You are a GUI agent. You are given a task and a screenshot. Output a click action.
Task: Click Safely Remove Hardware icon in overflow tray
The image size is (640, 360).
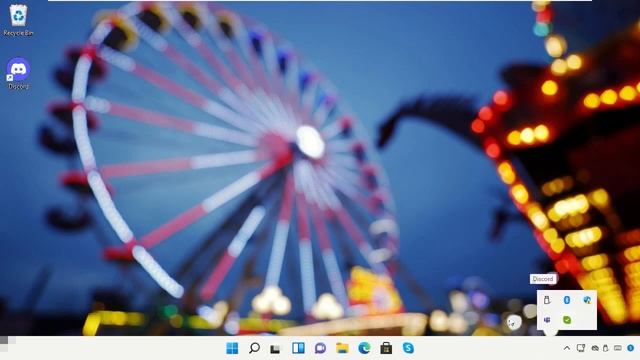(547, 300)
